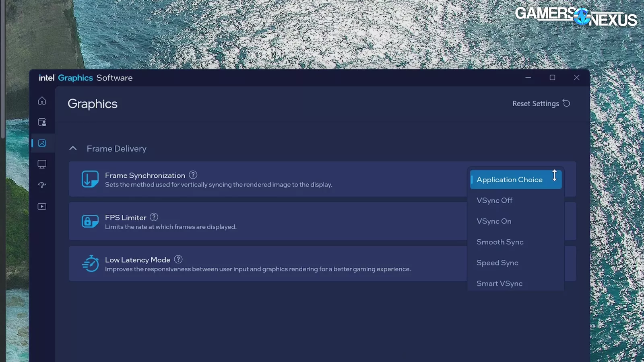Pick Smooth Sync option
The height and width of the screenshot is (362, 644).
click(x=500, y=242)
